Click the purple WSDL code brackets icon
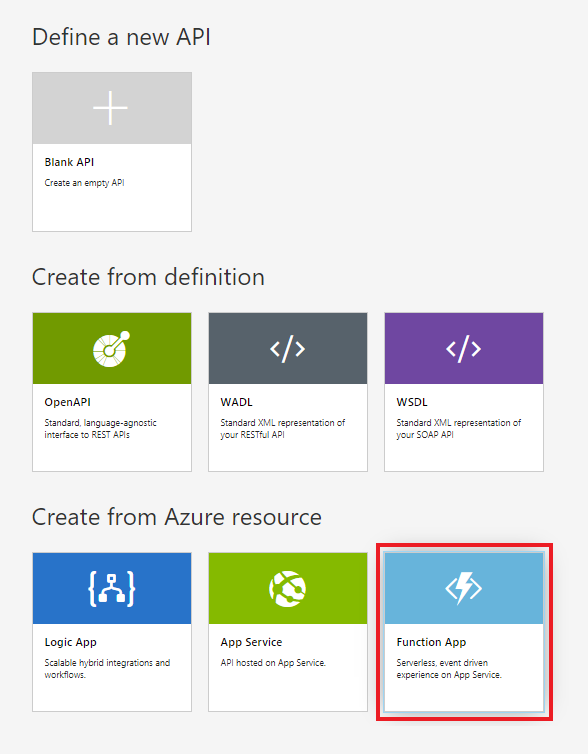This screenshot has width=588, height=754. click(463, 349)
